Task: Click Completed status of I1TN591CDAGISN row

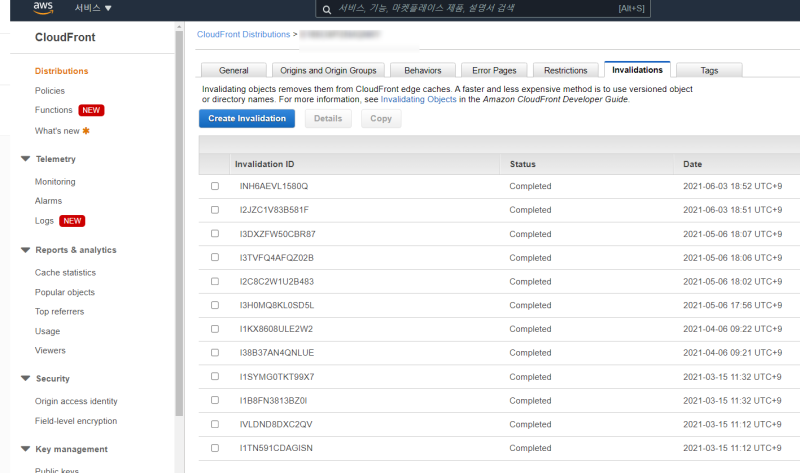Action: click(530, 448)
